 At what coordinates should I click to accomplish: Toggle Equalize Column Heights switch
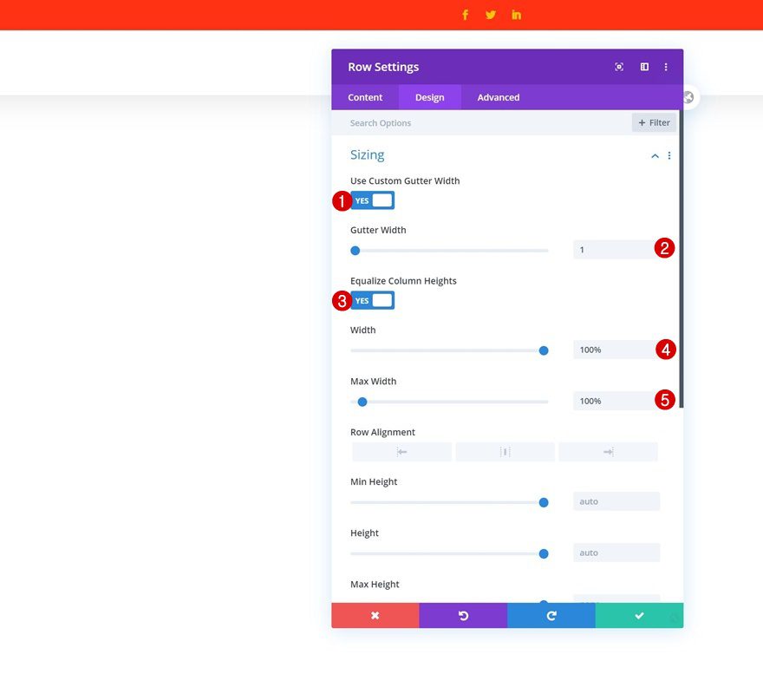click(x=372, y=300)
